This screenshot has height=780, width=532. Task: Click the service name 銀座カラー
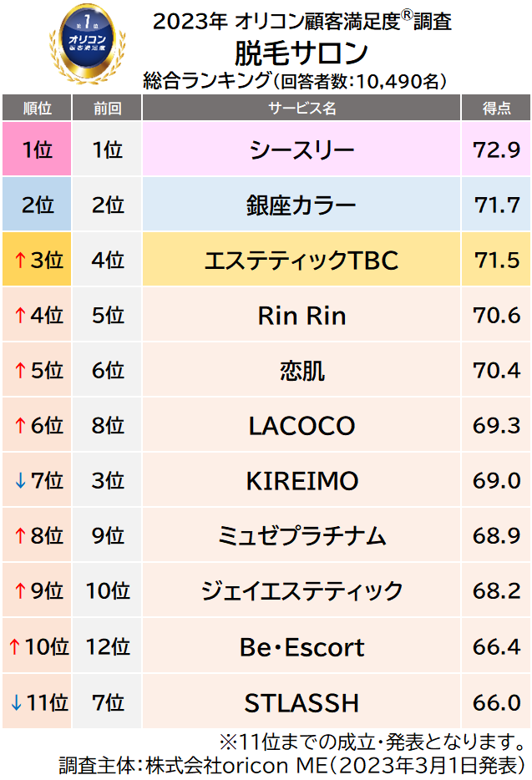(x=301, y=205)
